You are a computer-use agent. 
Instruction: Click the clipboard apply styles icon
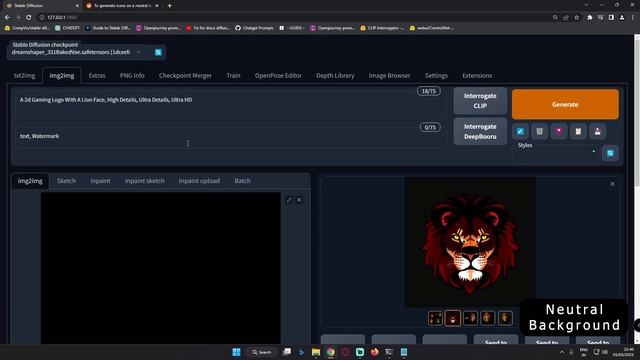click(x=578, y=131)
